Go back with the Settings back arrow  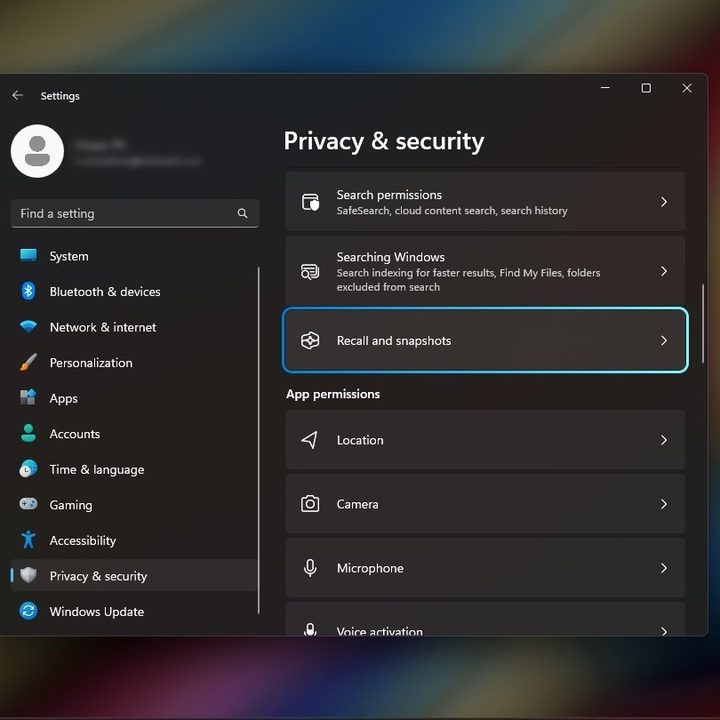coord(17,95)
